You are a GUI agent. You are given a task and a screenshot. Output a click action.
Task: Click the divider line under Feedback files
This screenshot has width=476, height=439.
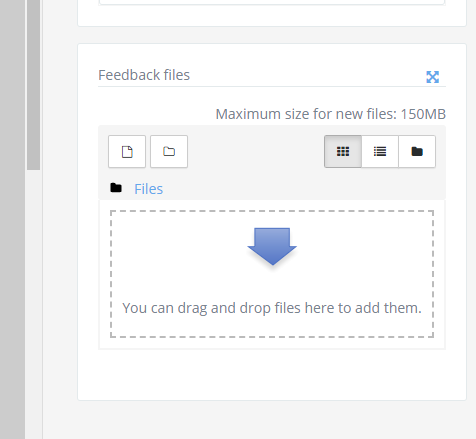point(272,86)
